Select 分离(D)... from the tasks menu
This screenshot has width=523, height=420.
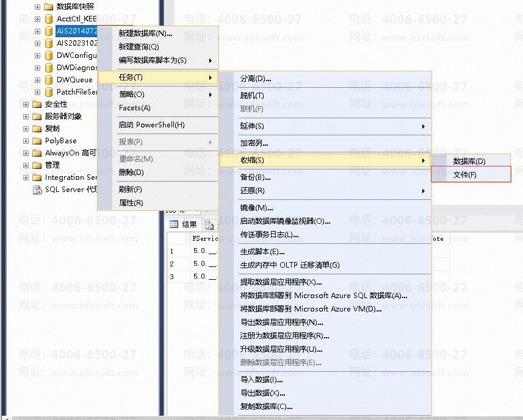(x=255, y=79)
